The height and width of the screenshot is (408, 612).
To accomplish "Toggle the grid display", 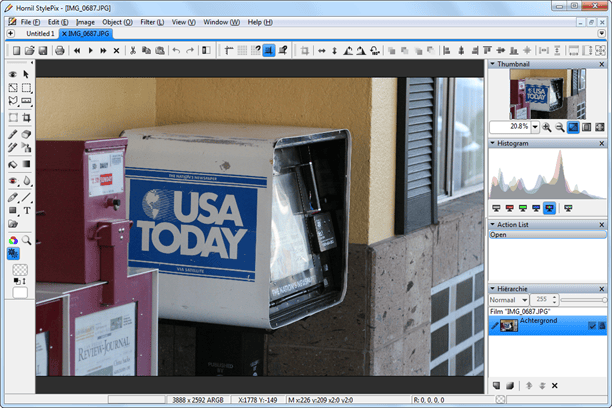I will click(242, 50).
